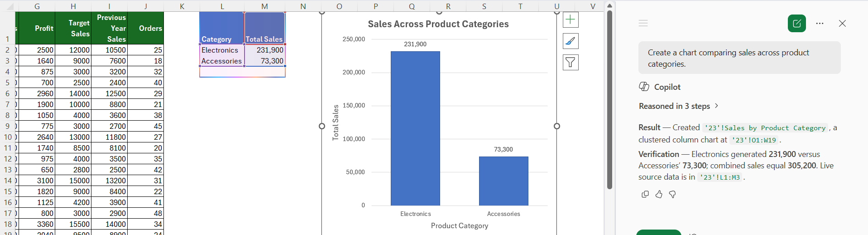Start new Copilot chat
The image size is (868, 235).
pyautogui.click(x=797, y=23)
